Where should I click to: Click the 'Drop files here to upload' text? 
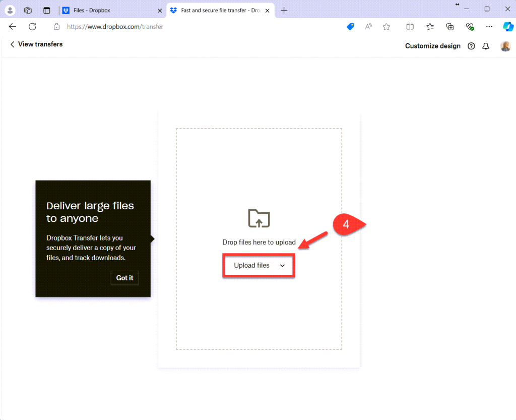pos(259,242)
